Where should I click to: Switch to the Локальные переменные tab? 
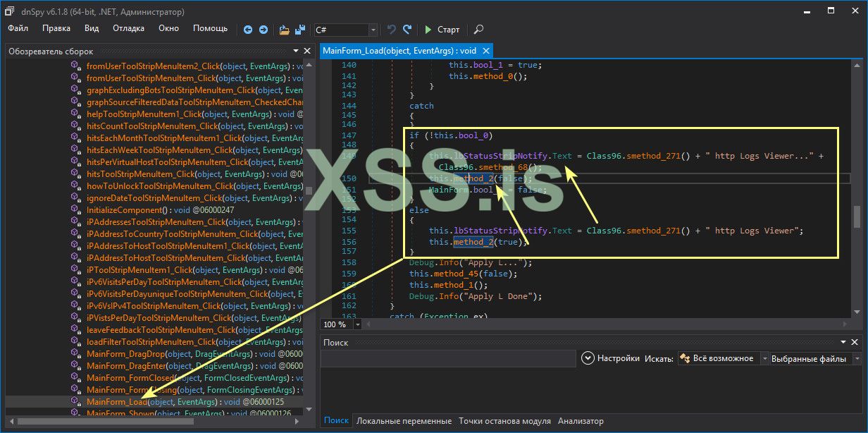(x=404, y=421)
